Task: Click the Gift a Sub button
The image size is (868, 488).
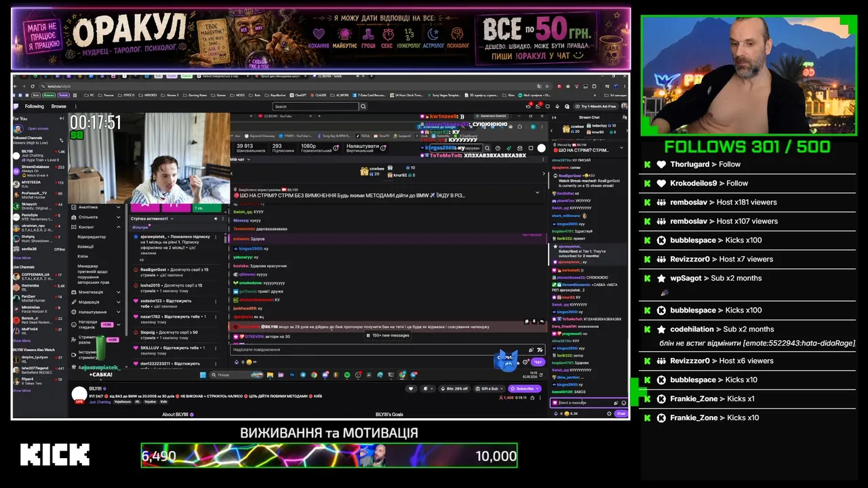Action: pyautogui.click(x=489, y=388)
